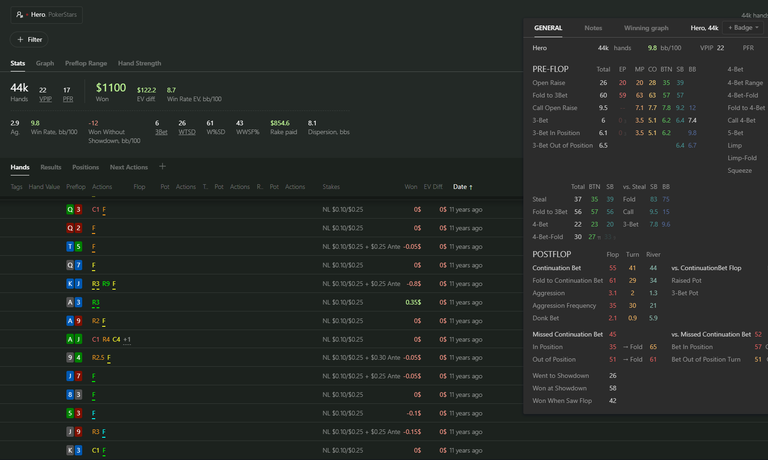Image resolution: width=768 pixels, height=460 pixels.
Task: Click the Aggression Frequency label
Action: click(564, 306)
